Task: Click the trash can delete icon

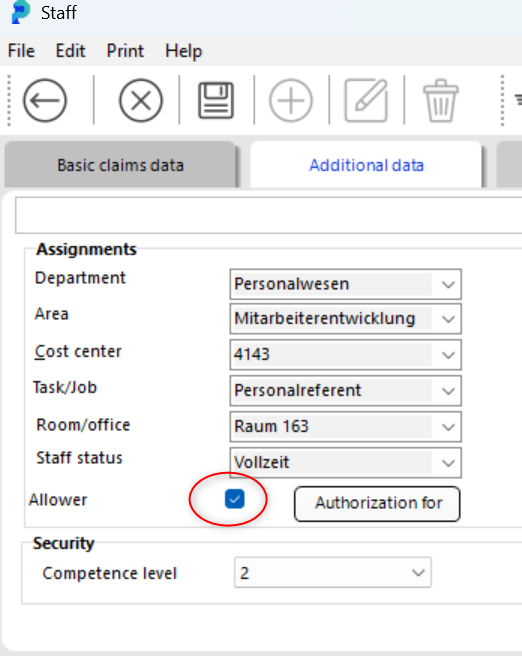Action: coord(441,100)
